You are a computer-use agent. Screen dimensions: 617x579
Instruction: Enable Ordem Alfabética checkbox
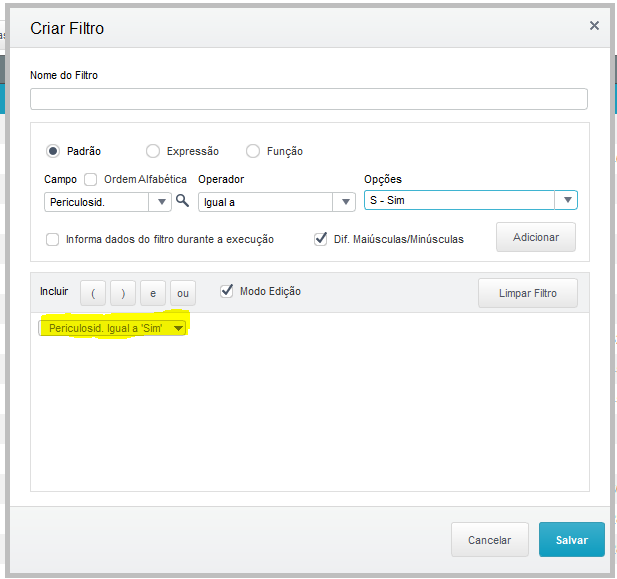click(91, 179)
